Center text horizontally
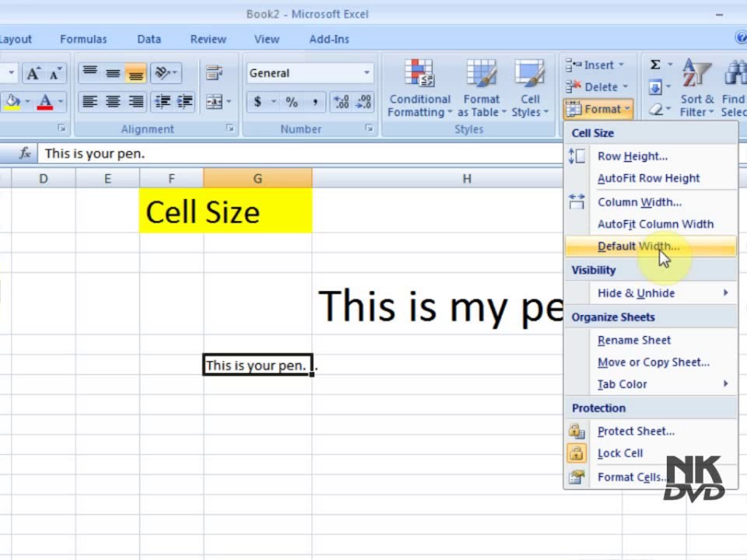 tap(113, 101)
